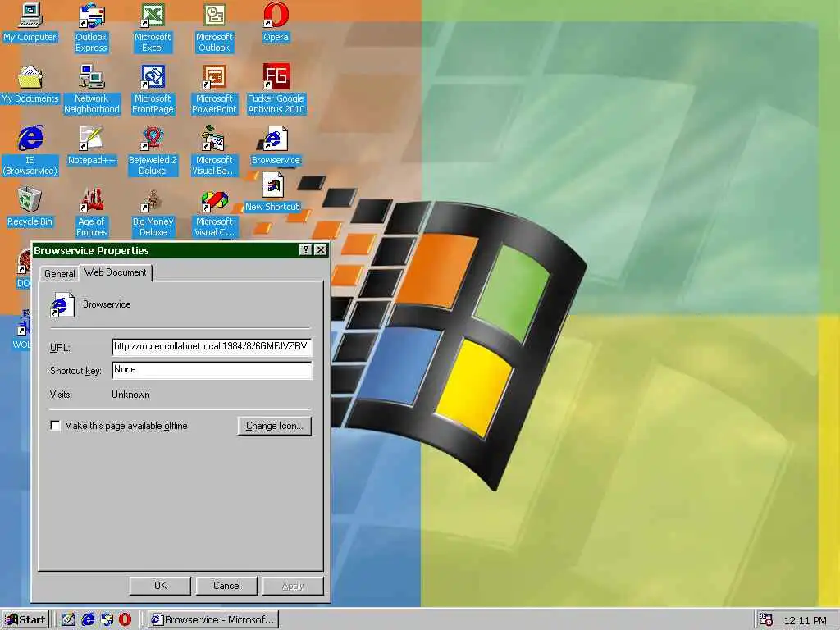Image resolution: width=840 pixels, height=630 pixels.
Task: Launch Internet Explorer from Quick Launch
Action: (x=88, y=620)
